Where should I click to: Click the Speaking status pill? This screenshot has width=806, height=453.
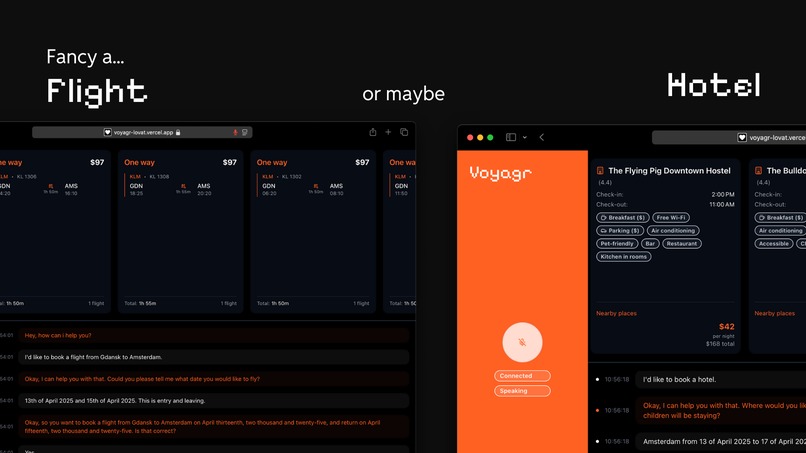tap(522, 391)
